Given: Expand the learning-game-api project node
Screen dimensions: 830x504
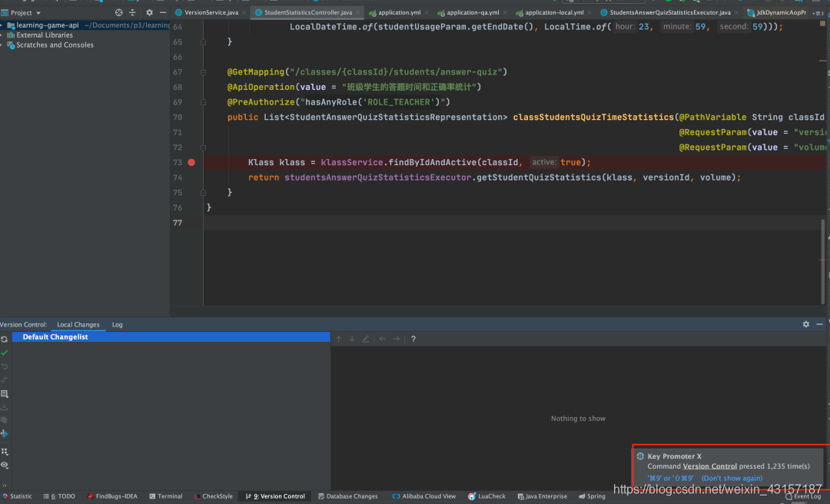Looking at the screenshot, I should (x=2, y=25).
